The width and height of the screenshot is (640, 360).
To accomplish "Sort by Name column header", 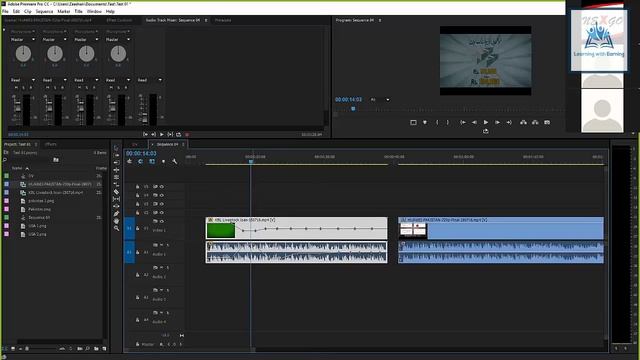I will pos(17,168).
